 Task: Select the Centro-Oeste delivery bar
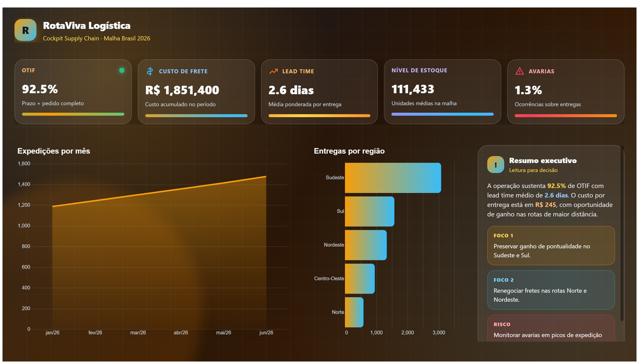pos(360,279)
